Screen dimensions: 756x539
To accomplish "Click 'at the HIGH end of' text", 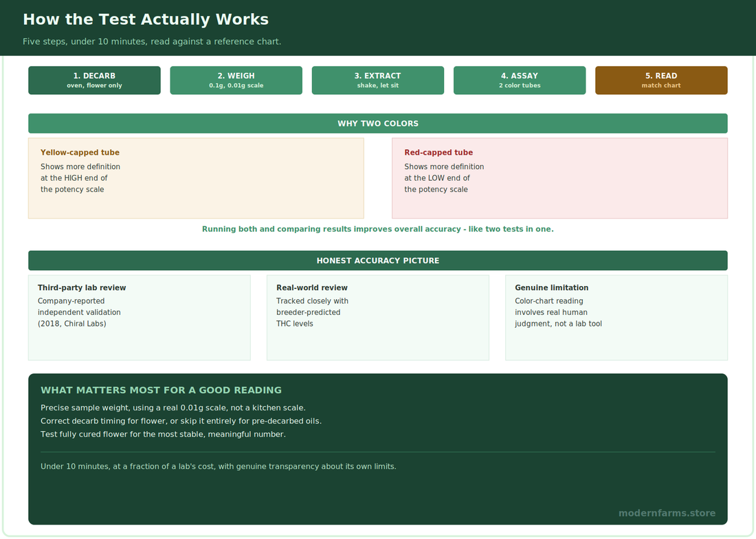I will click(74, 178).
